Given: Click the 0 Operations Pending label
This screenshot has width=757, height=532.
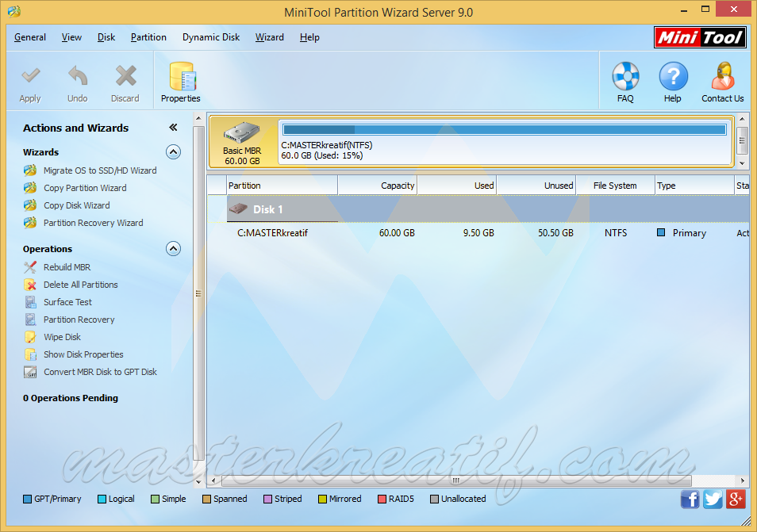Looking at the screenshot, I should pos(71,398).
